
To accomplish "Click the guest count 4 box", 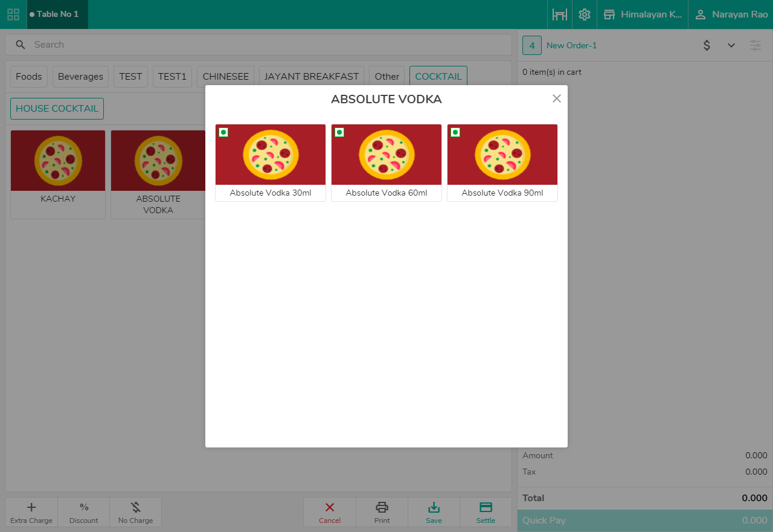I will coord(532,45).
